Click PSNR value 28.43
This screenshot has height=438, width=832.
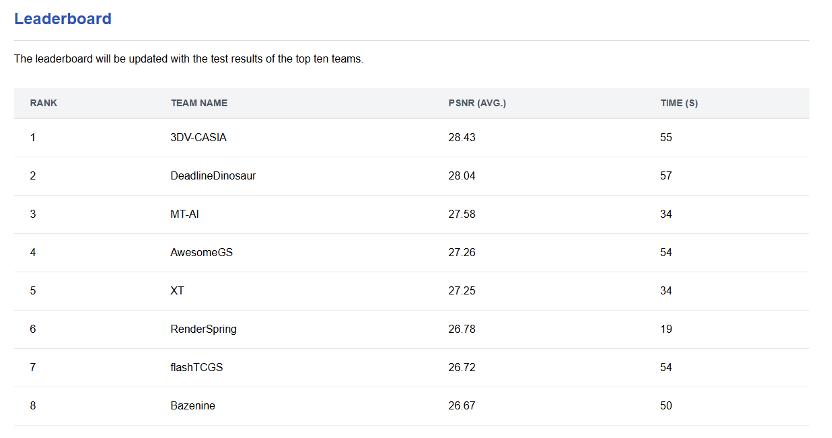pyautogui.click(x=462, y=137)
